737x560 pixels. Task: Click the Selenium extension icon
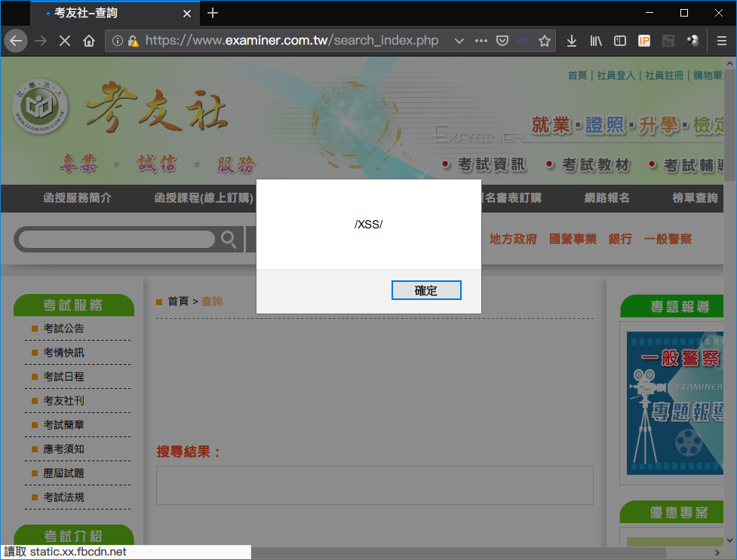668,41
